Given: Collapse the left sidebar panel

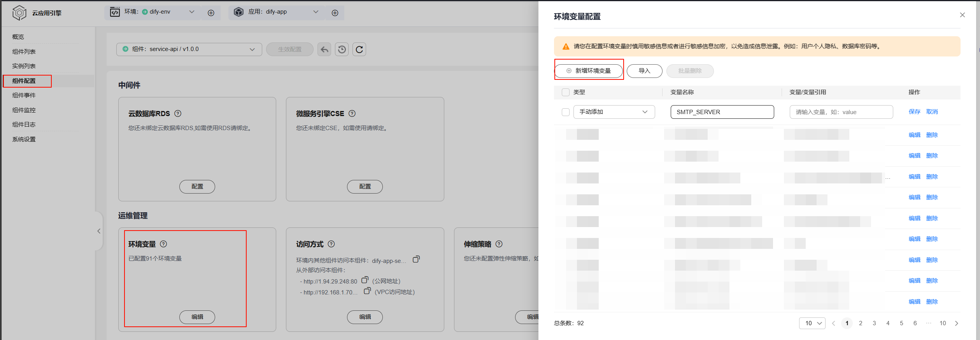Looking at the screenshot, I should pos(99,231).
